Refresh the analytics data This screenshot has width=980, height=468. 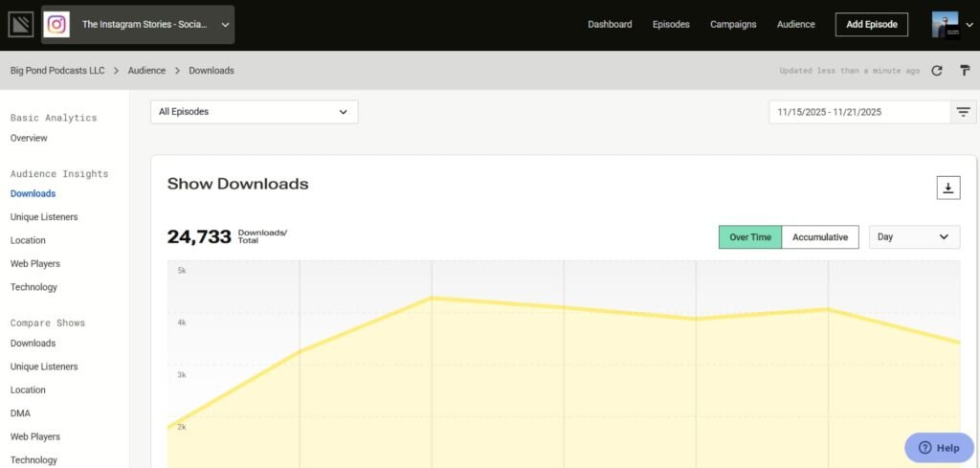936,71
